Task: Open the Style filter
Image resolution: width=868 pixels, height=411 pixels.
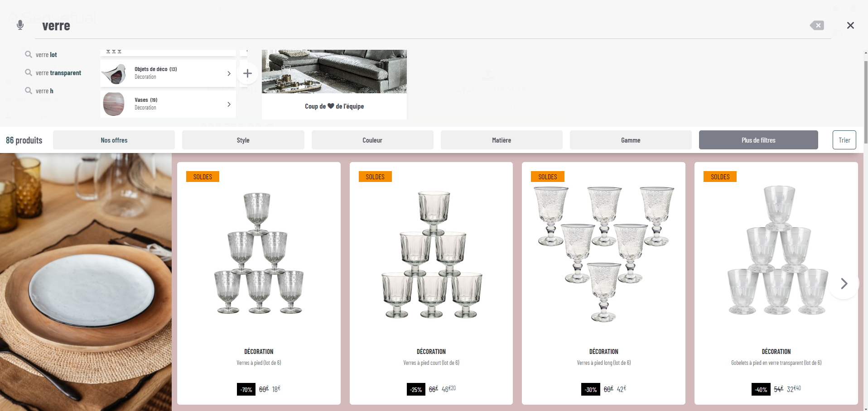Action: coord(243,140)
